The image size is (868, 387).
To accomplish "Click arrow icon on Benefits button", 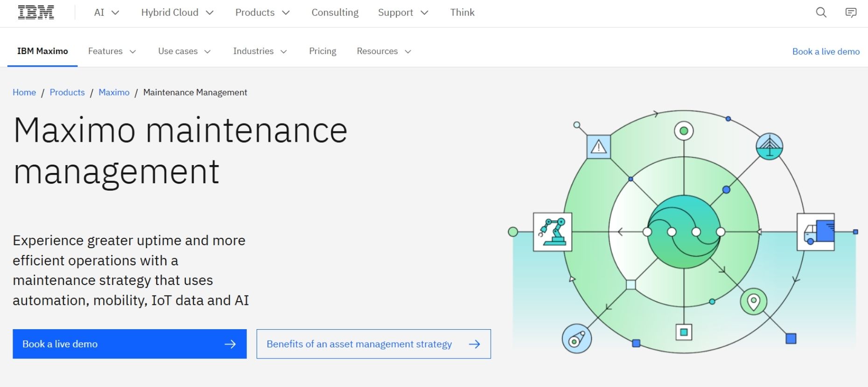I will click(x=475, y=344).
